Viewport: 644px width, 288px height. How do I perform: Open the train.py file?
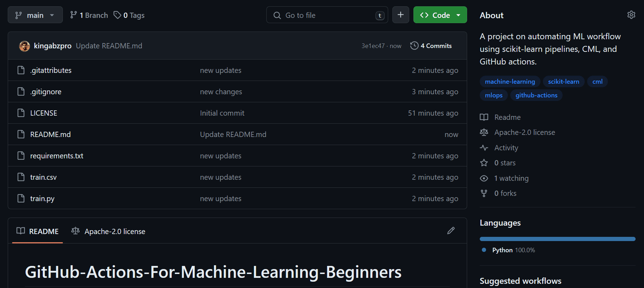click(42, 199)
